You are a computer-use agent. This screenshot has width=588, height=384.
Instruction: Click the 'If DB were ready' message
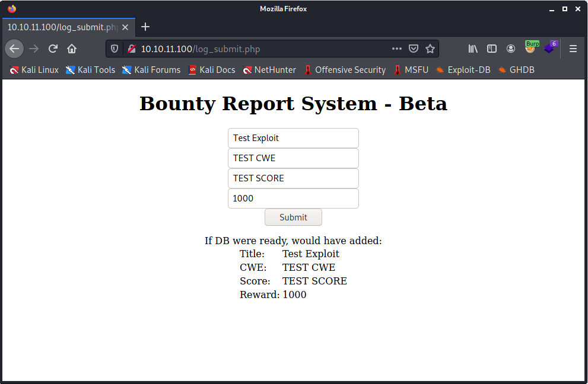tap(293, 241)
